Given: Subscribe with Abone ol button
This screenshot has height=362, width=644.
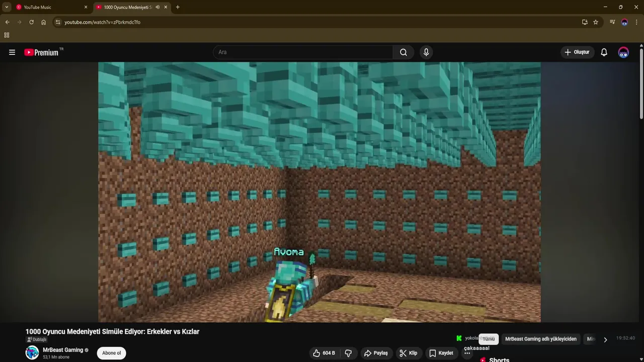Looking at the screenshot, I should click(111, 353).
